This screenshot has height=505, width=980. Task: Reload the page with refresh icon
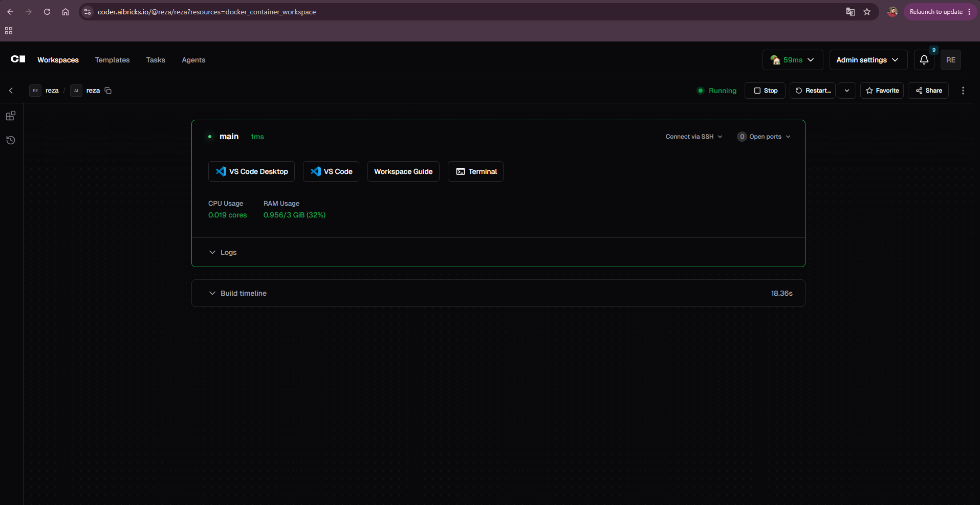(x=47, y=12)
